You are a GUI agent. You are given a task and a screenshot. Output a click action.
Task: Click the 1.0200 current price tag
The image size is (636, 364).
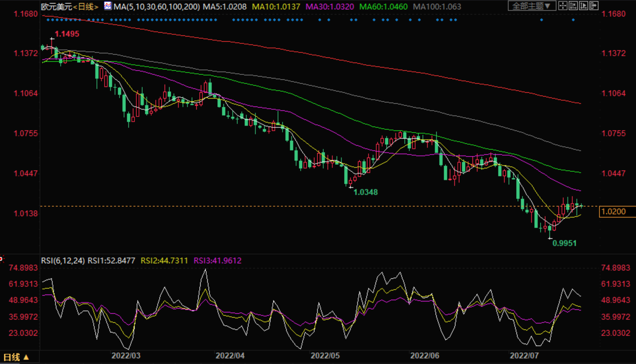tap(616, 212)
